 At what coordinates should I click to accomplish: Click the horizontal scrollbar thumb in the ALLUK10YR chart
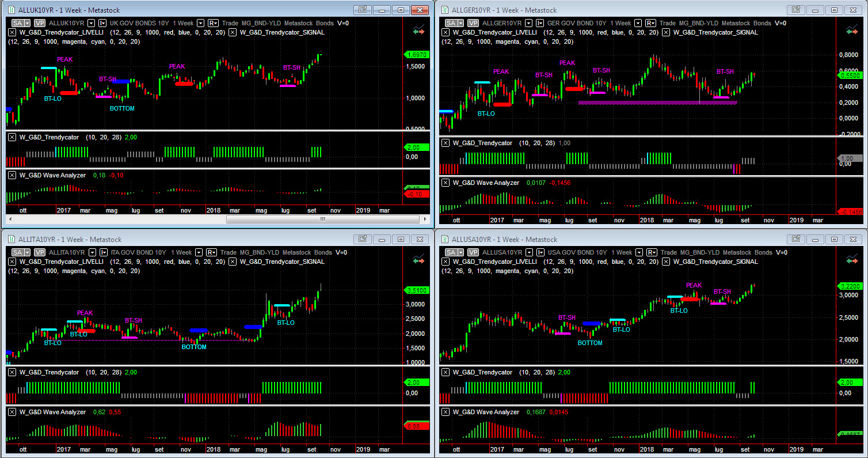322,219
